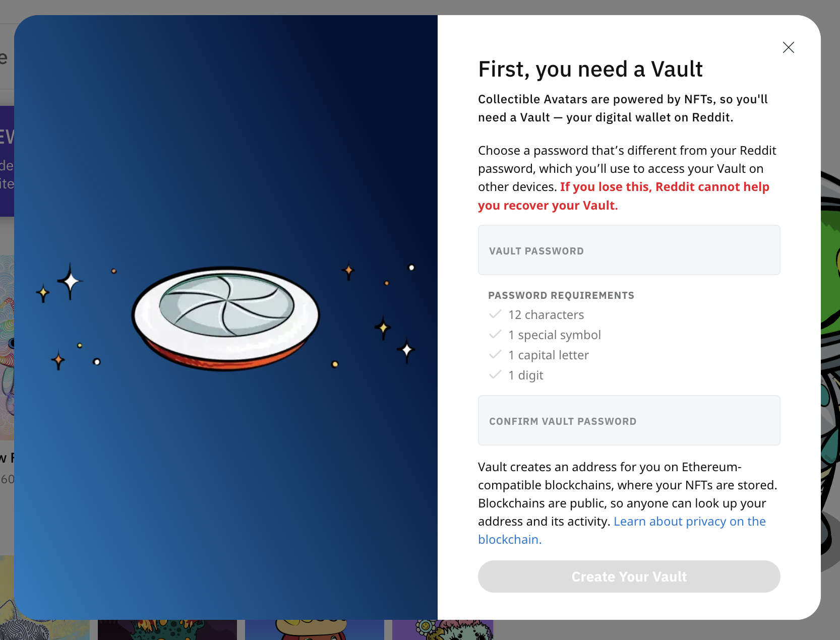Image resolution: width=840 pixels, height=640 pixels.
Task: Click the '12 characters' requirement text
Action: [546, 315]
